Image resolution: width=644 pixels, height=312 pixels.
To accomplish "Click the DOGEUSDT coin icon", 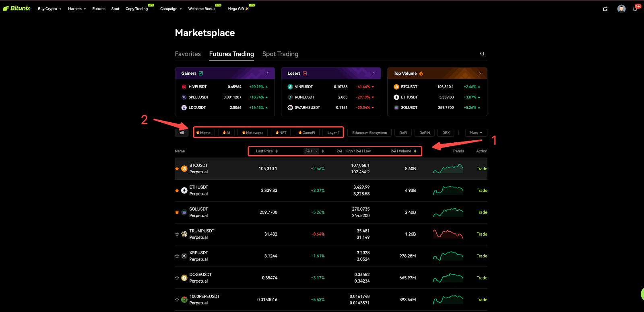I will coord(184,278).
